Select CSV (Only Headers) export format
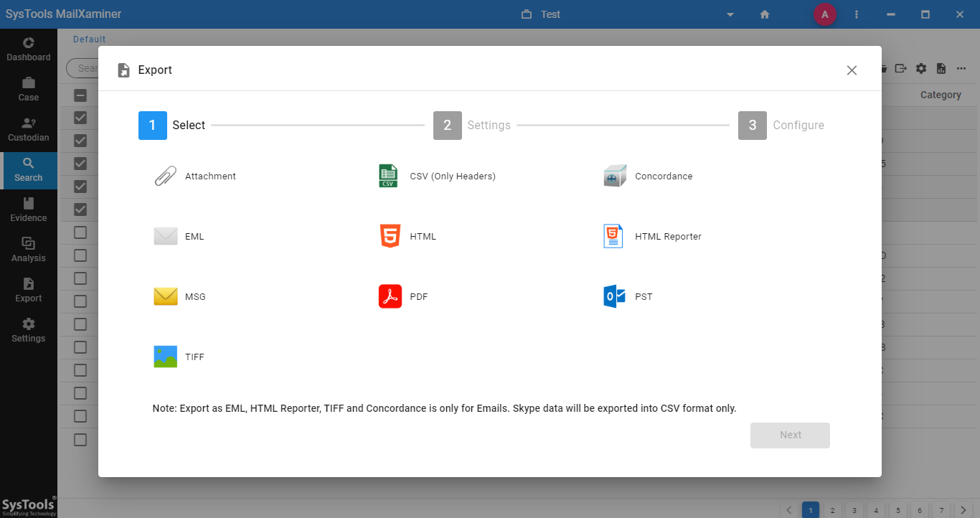 437,176
